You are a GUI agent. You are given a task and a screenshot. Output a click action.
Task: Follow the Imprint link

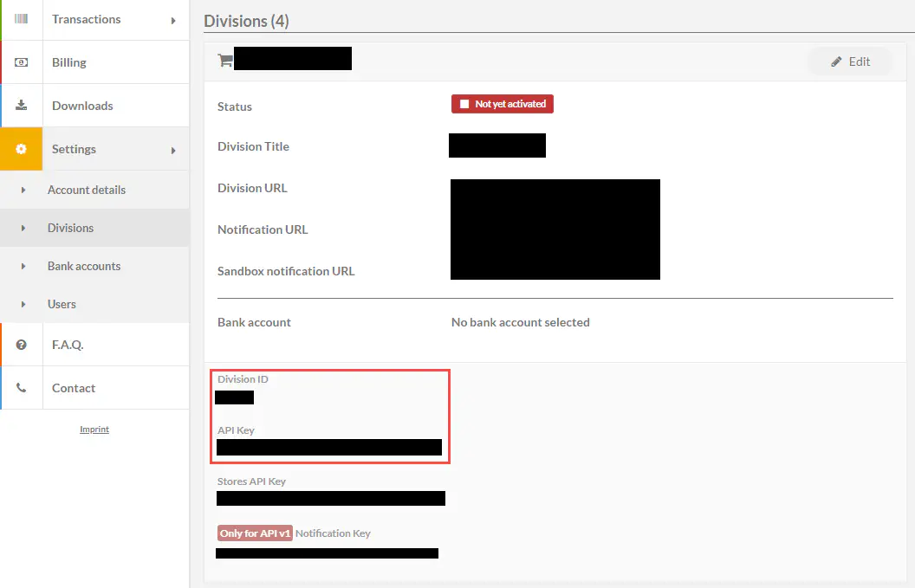[x=94, y=430]
